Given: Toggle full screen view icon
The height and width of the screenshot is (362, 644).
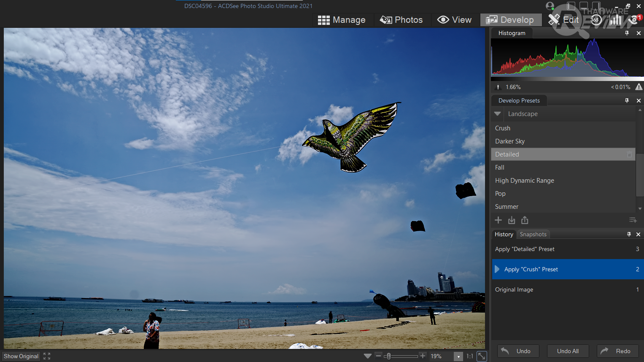Looking at the screenshot, I should click(47, 356).
